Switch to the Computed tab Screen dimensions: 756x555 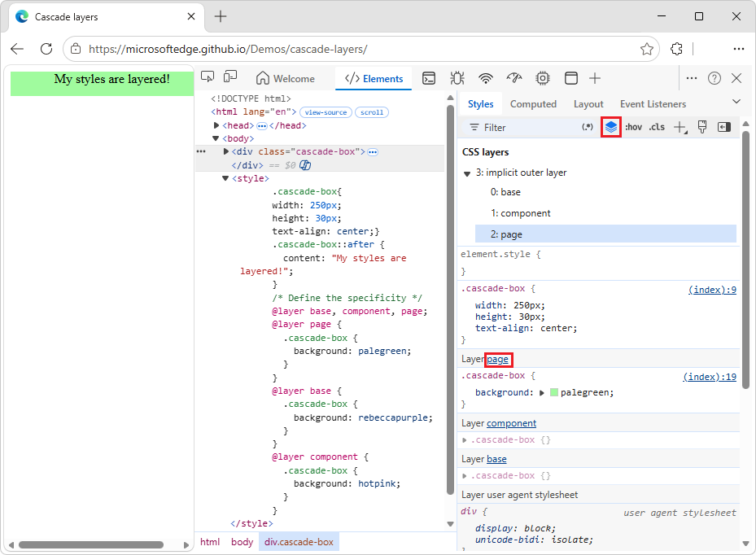point(533,104)
